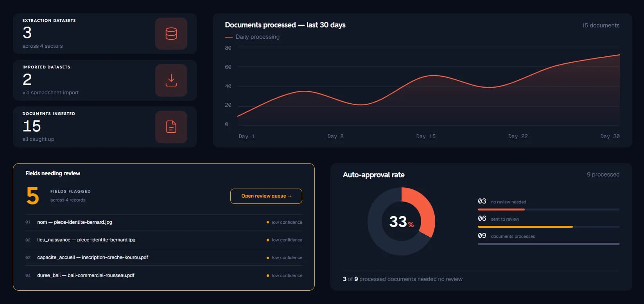Click the large orange 5 fields flagged count
Screen dimensions: 644x304
pos(33,196)
